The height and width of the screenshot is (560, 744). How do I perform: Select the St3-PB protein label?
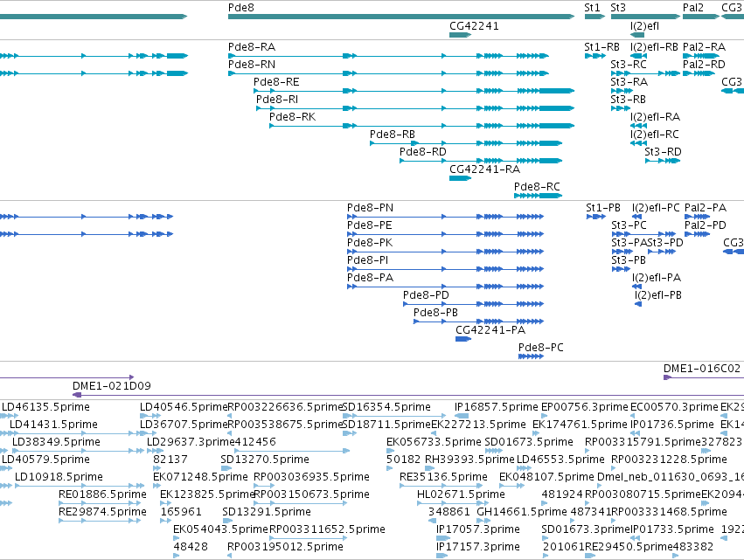pyautogui.click(x=629, y=261)
